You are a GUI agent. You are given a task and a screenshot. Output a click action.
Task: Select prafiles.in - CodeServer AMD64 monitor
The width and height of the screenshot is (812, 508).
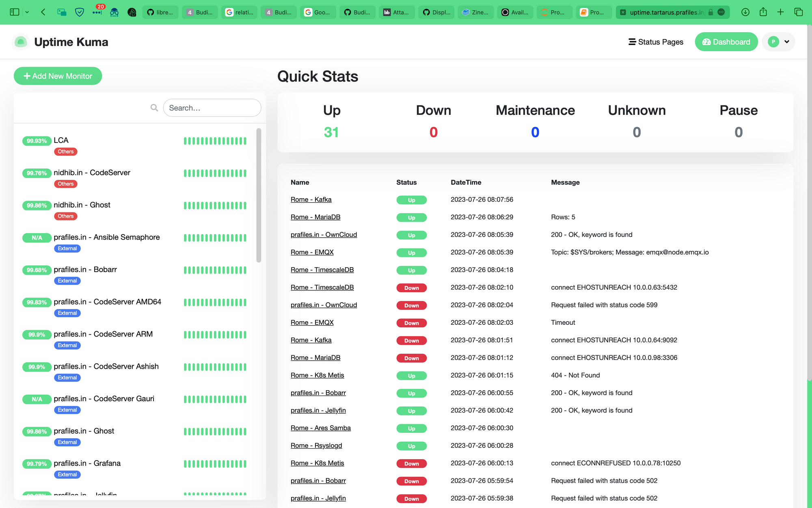(x=135, y=307)
